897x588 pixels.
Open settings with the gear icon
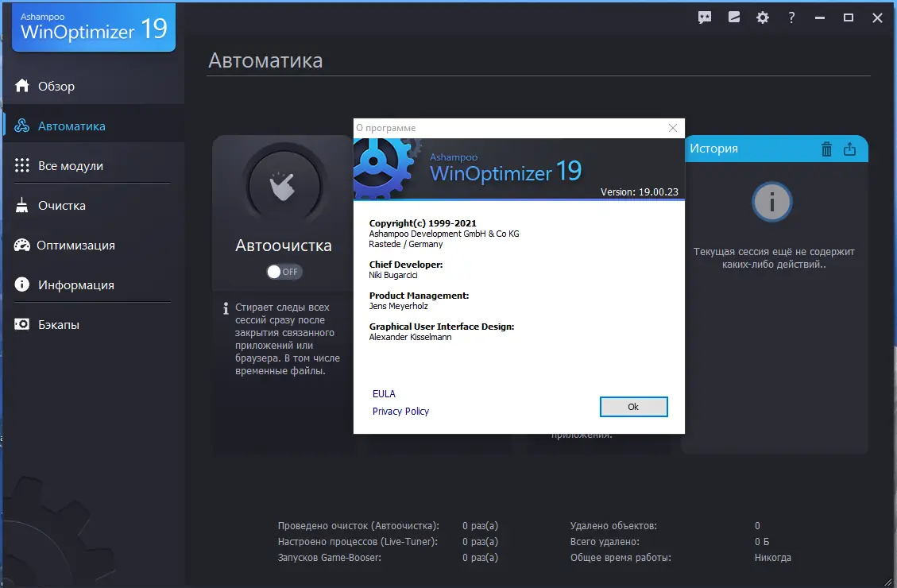click(x=762, y=17)
